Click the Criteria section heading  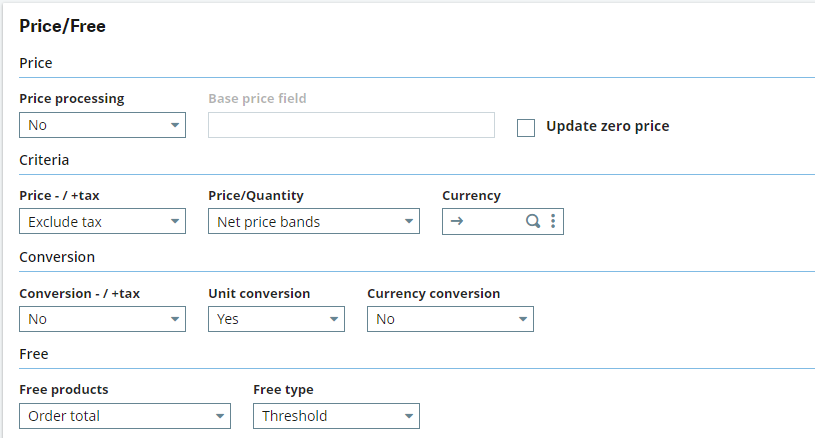coord(44,160)
